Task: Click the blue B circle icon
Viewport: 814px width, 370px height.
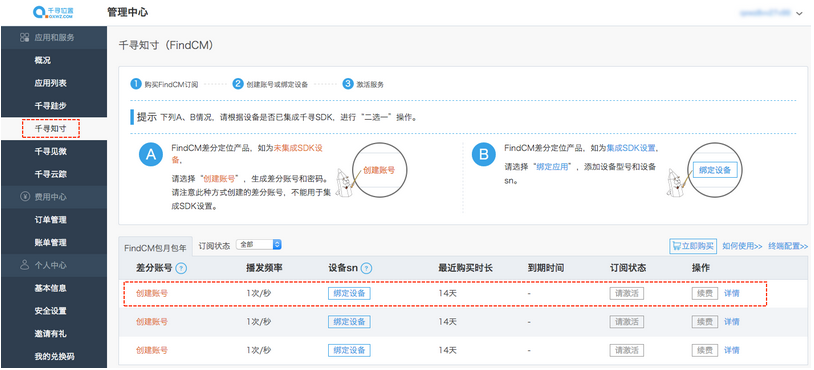Action: [x=484, y=155]
